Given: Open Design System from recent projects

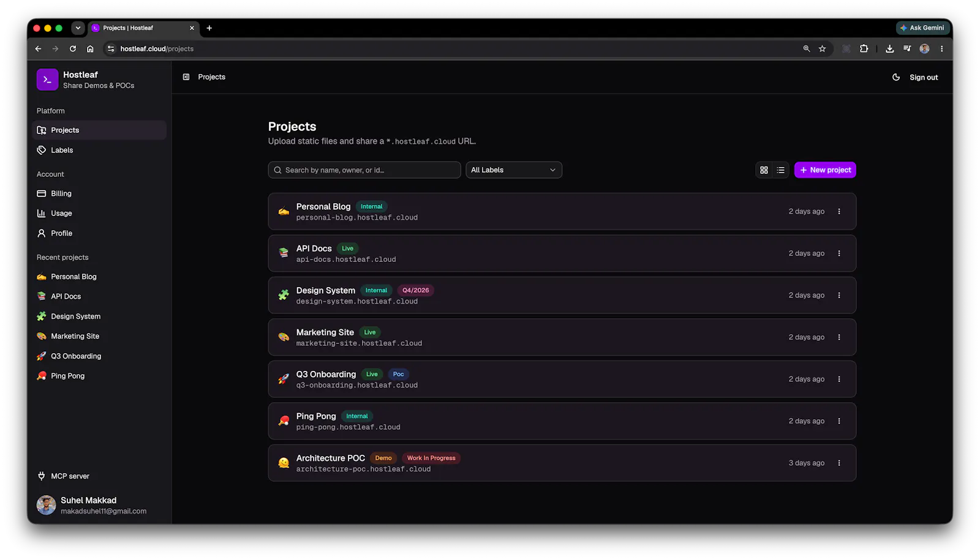Looking at the screenshot, I should (99, 316).
